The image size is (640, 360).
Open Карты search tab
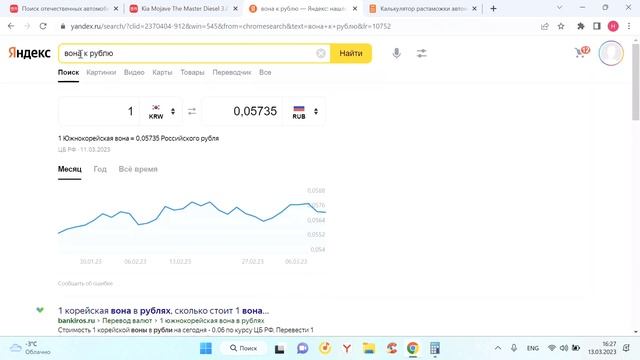(162, 72)
